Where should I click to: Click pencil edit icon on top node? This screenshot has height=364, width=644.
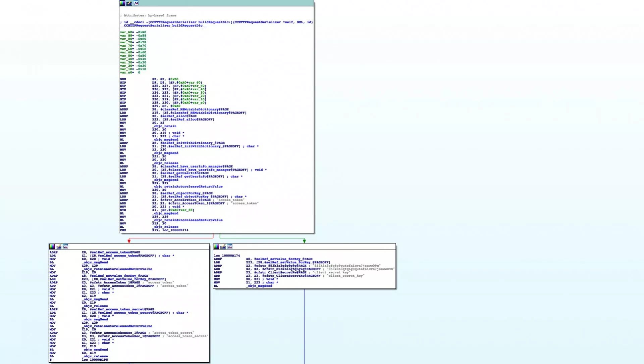tap(129, 3)
